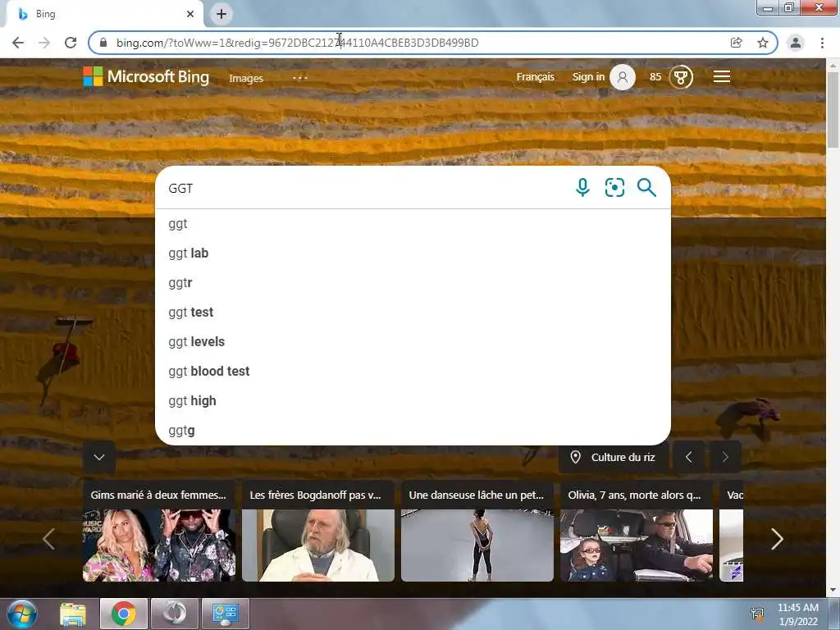Bookmark this page with star icon

point(763,43)
